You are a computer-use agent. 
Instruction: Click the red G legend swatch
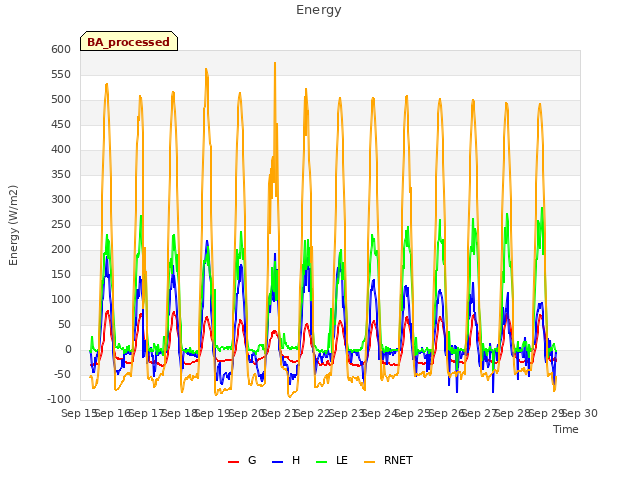click(x=233, y=462)
